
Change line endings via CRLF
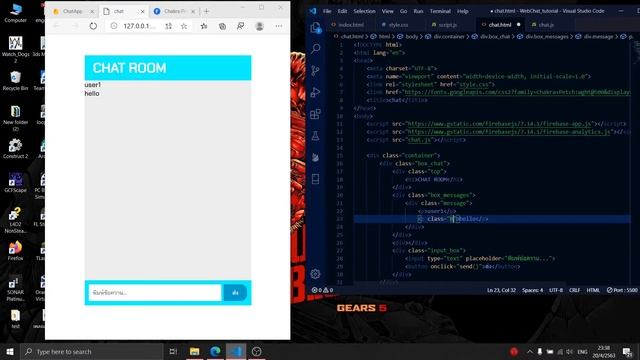[x=574, y=290]
